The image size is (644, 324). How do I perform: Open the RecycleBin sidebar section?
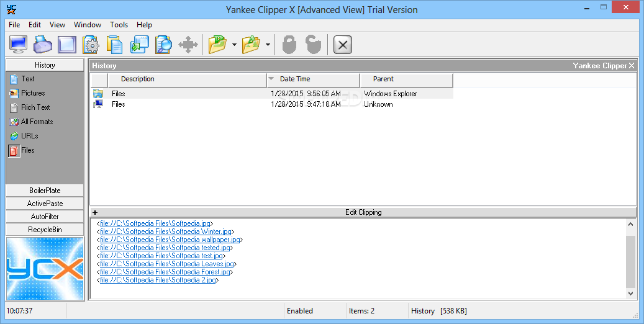(45, 230)
